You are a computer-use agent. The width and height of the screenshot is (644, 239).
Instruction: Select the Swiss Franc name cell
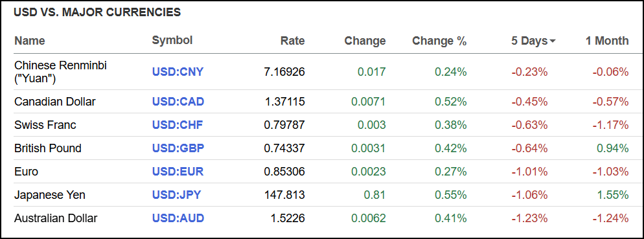pos(45,125)
